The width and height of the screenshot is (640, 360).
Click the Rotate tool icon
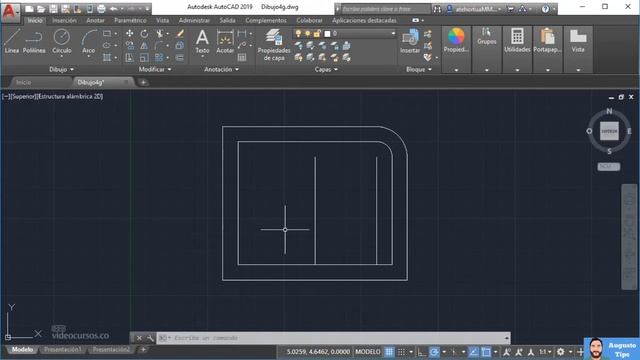(144, 34)
